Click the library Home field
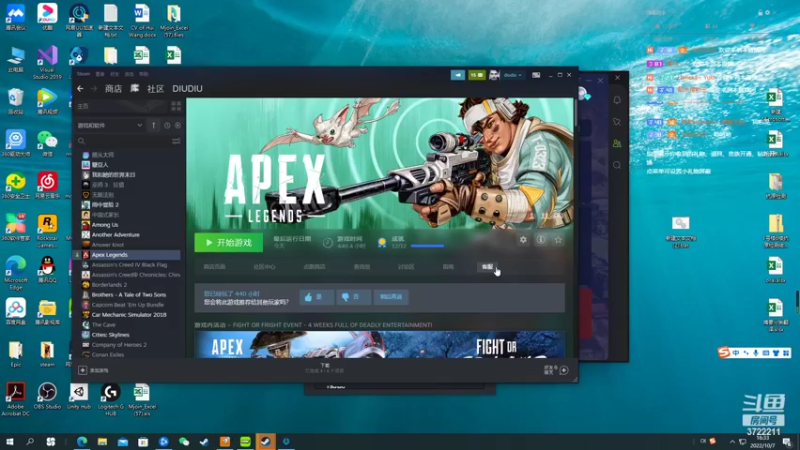The width and height of the screenshot is (800, 450). [x=122, y=106]
